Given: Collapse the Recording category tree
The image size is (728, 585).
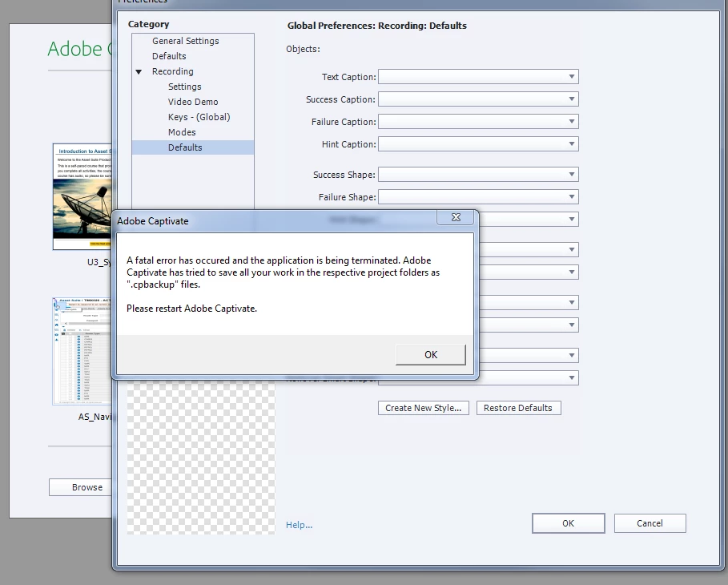Looking at the screenshot, I should (x=139, y=71).
